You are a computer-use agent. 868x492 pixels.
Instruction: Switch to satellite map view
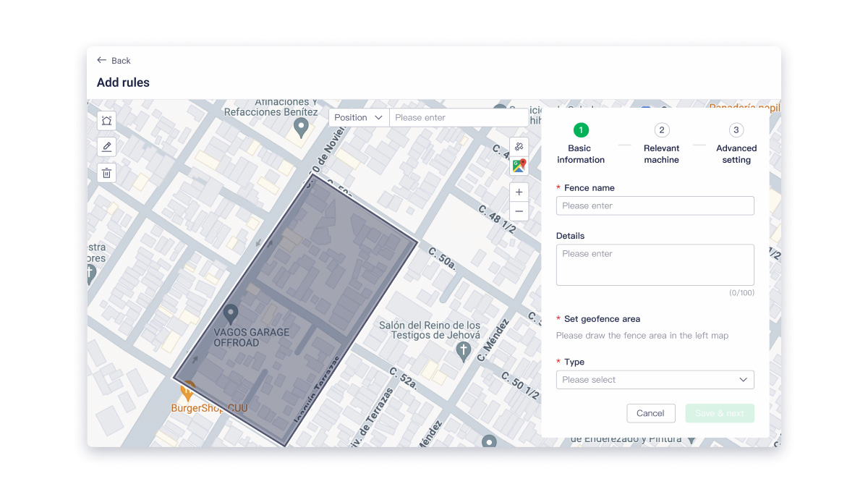pyautogui.click(x=519, y=147)
